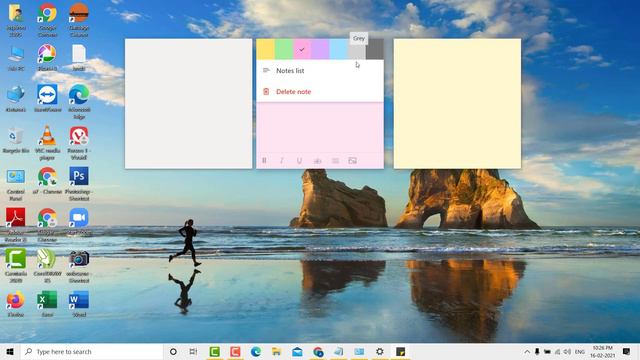Select the blank yellow sticky note

457,104
